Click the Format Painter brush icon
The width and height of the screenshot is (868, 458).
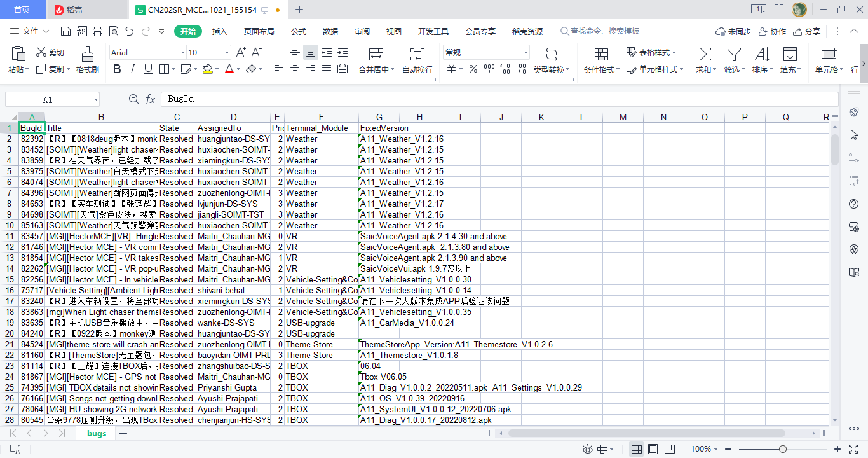[88, 53]
